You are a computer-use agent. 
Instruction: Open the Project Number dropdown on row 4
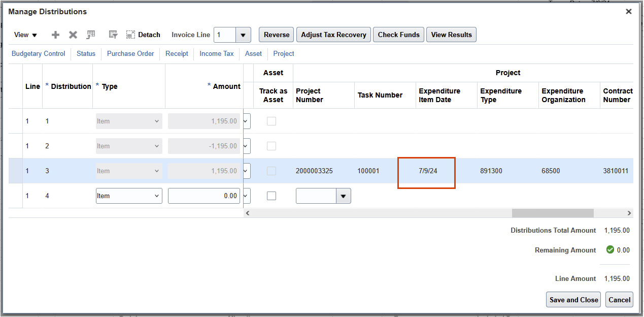344,196
